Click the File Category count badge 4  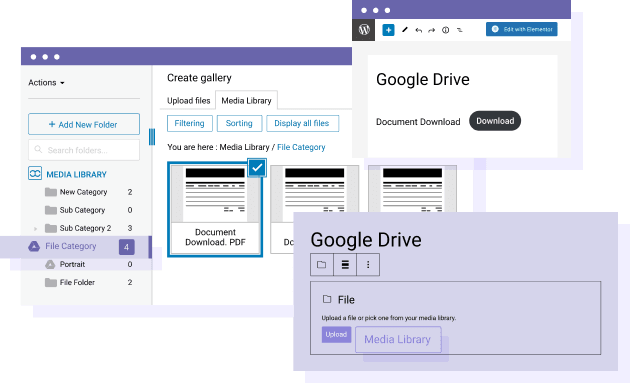point(127,247)
